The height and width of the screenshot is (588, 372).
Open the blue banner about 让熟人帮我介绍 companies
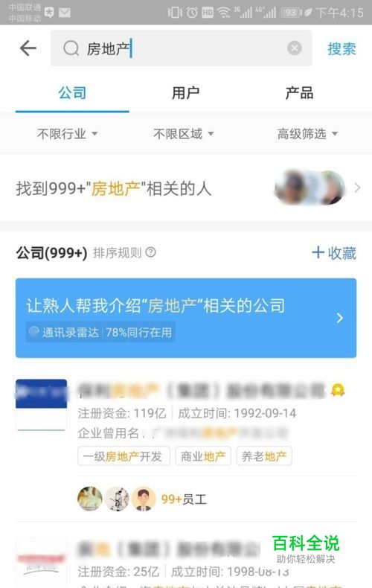click(x=186, y=318)
